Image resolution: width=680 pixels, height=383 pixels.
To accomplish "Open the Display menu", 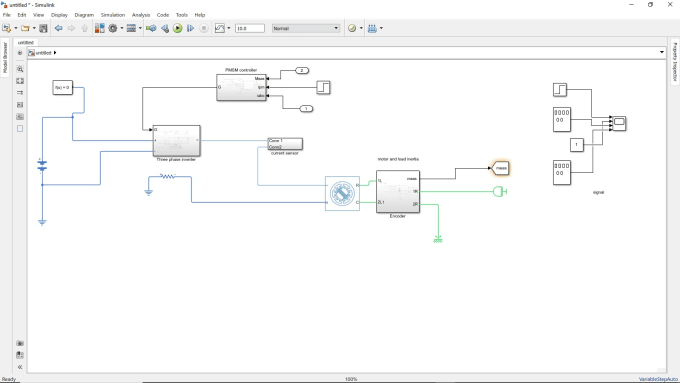I will click(59, 15).
